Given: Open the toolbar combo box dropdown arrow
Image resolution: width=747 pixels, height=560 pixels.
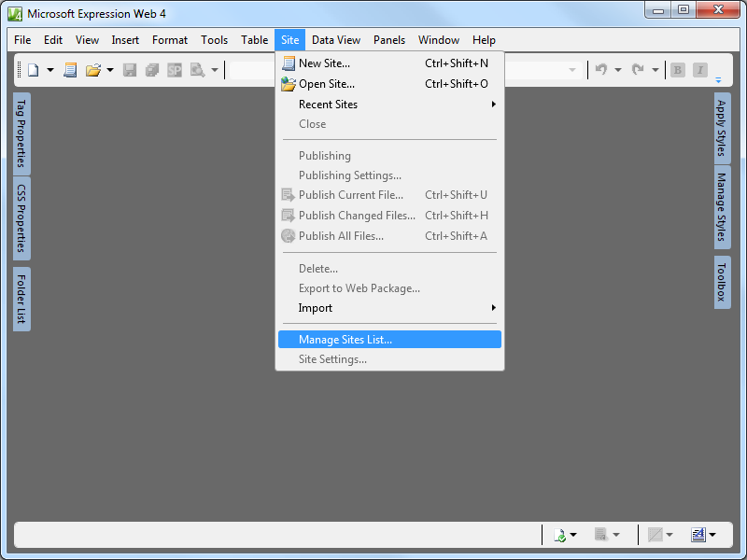Looking at the screenshot, I should (572, 71).
